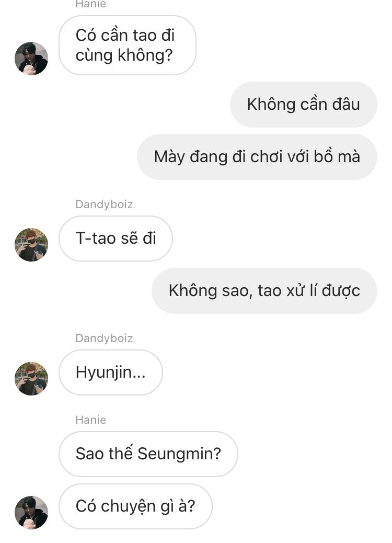
Task: Click the word 'Không' in 'Không cần đâu'
Action: pyautogui.click(x=266, y=105)
